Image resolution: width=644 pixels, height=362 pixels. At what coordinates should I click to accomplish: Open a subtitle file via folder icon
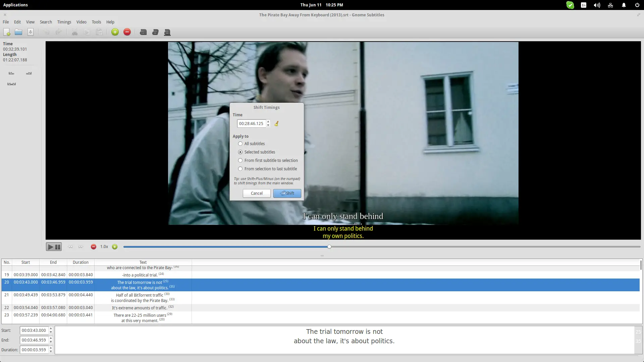pos(18,32)
